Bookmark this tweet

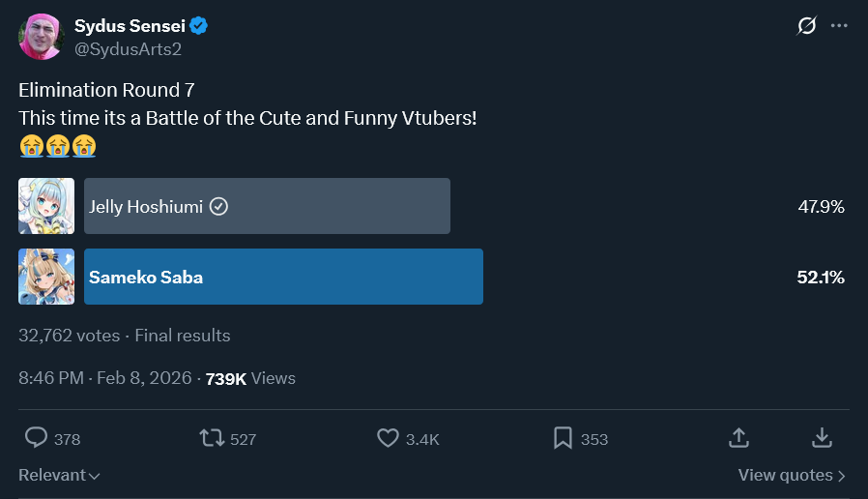[x=563, y=438]
